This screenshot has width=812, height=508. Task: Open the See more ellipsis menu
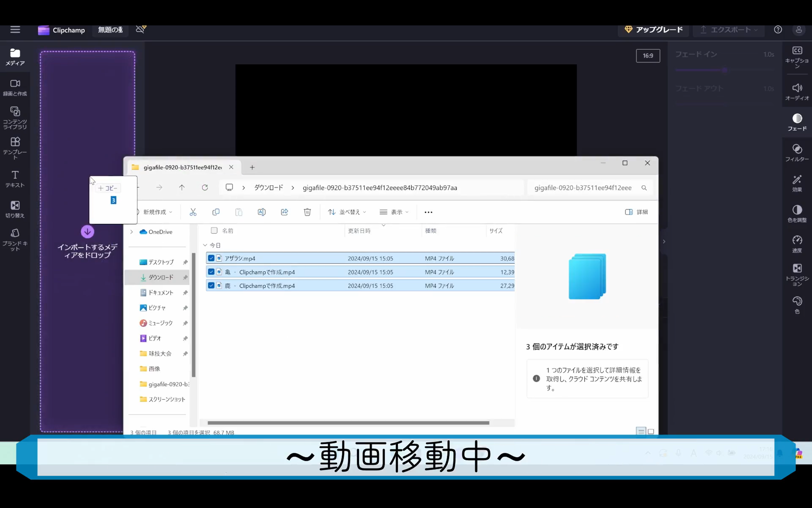[x=429, y=212]
